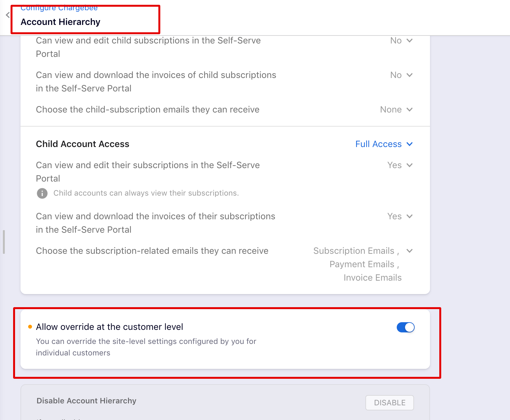The image size is (510, 420).
Task: Change Yes for downloading their subscription invoices
Action: [400, 216]
